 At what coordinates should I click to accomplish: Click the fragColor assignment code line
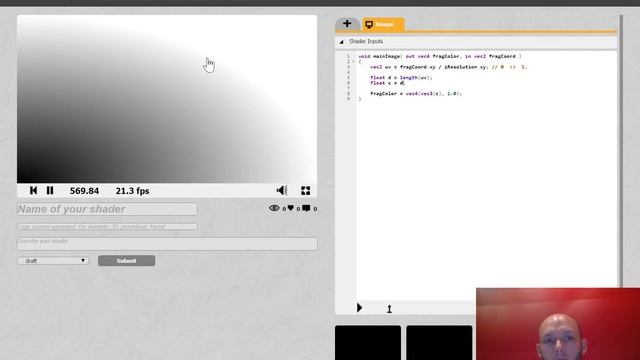(x=416, y=93)
